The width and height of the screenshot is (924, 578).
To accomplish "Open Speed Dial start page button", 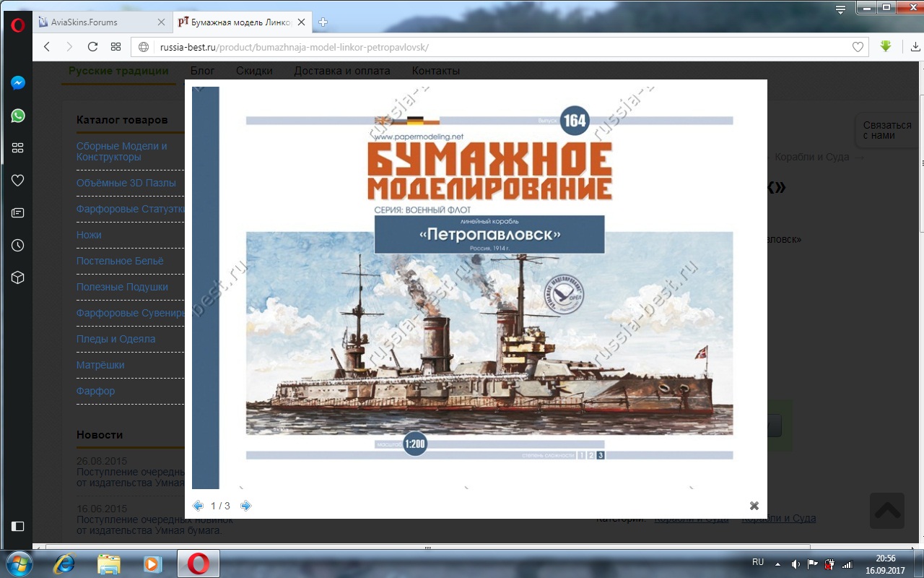I will pyautogui.click(x=115, y=47).
